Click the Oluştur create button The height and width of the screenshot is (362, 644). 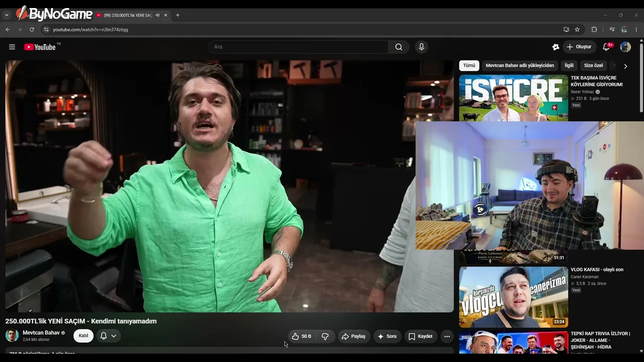click(x=579, y=47)
